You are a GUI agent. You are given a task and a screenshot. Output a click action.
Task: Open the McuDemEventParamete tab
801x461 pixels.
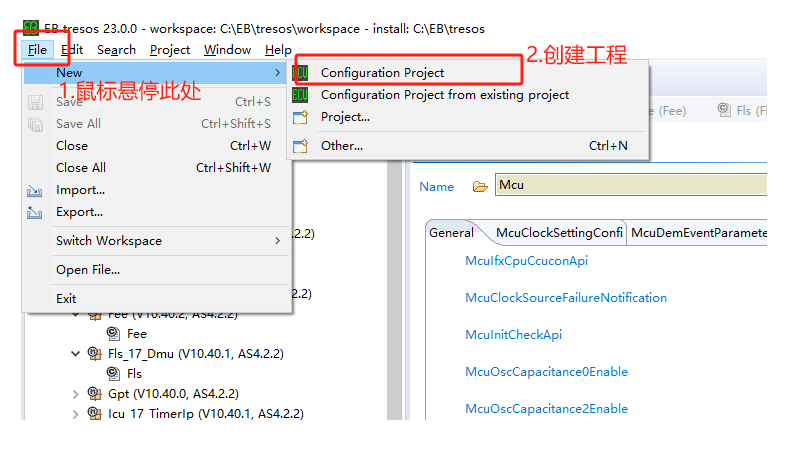tap(698, 233)
